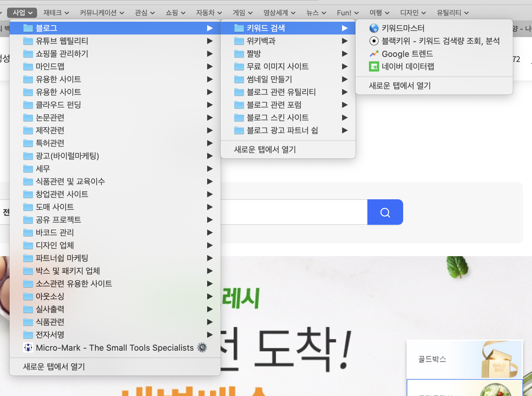Image resolution: width=532 pixels, height=396 pixels.
Task: Expand the 디자인 bookmark dropdown
Action: point(413,13)
